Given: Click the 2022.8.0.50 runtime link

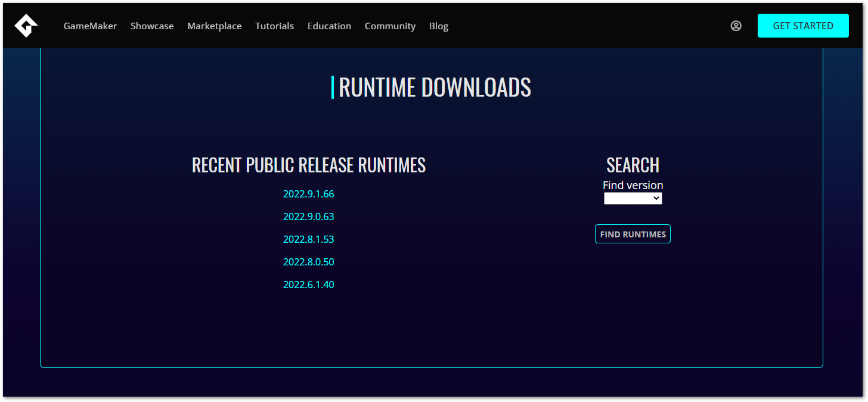Looking at the screenshot, I should click(x=308, y=262).
